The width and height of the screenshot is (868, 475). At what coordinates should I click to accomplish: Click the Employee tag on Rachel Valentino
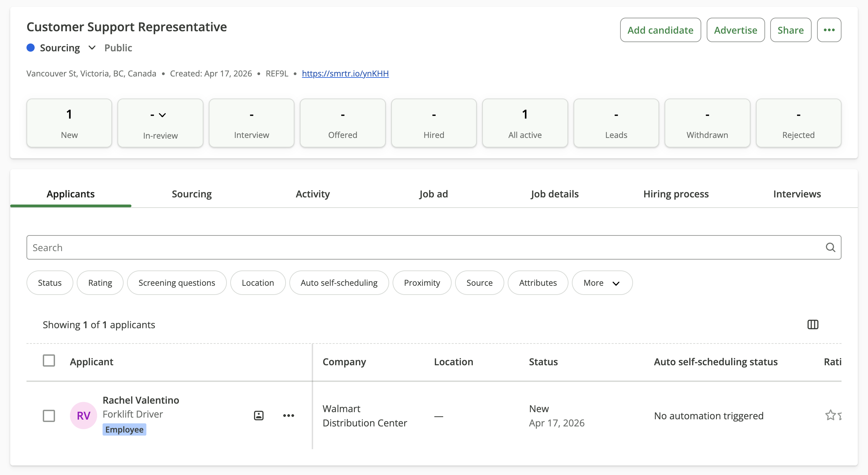[x=124, y=429]
